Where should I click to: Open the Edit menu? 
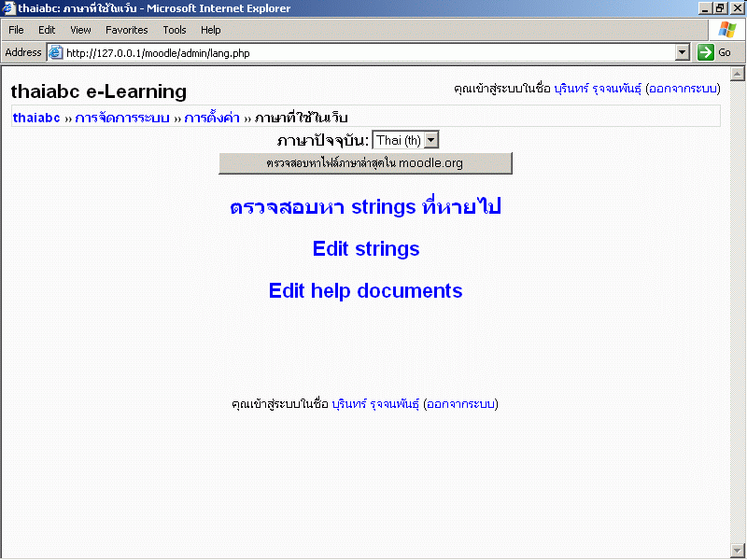(x=47, y=30)
